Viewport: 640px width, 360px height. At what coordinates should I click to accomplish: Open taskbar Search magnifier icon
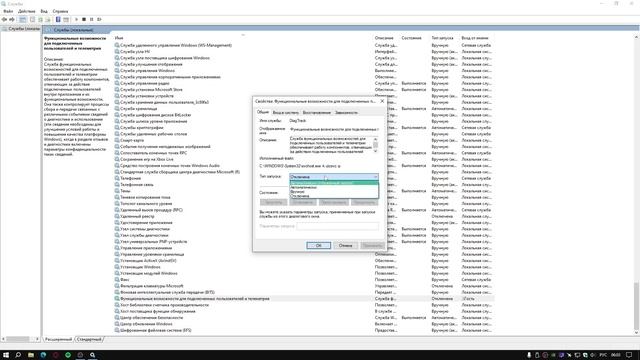point(18,355)
